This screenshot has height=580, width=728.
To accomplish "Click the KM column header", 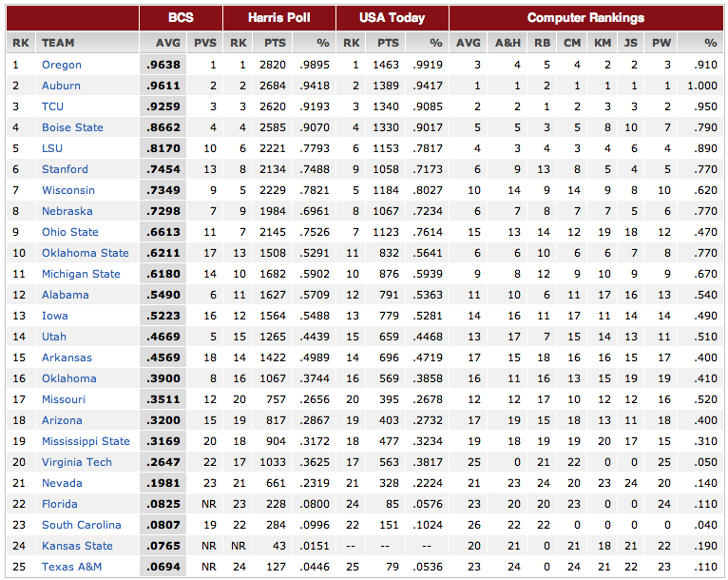I will (603, 43).
